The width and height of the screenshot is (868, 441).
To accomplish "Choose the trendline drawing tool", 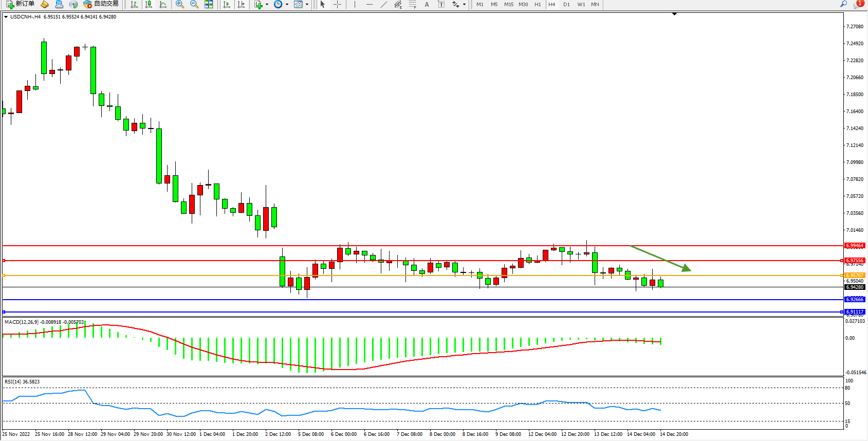I will (383, 4).
